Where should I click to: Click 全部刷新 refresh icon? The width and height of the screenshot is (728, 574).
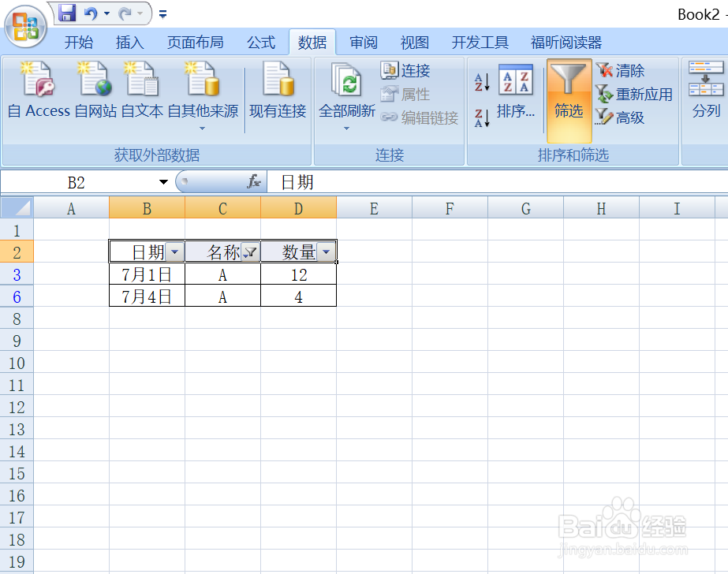pyautogui.click(x=346, y=80)
